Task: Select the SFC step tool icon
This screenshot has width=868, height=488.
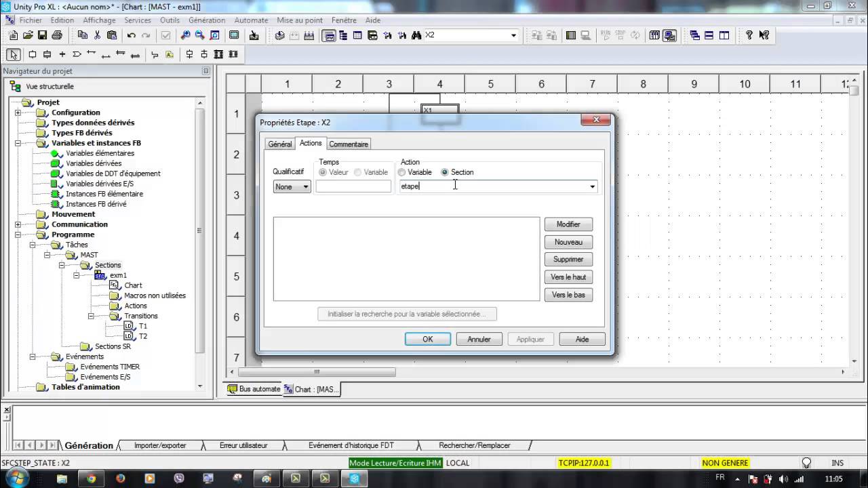Action: [32, 54]
